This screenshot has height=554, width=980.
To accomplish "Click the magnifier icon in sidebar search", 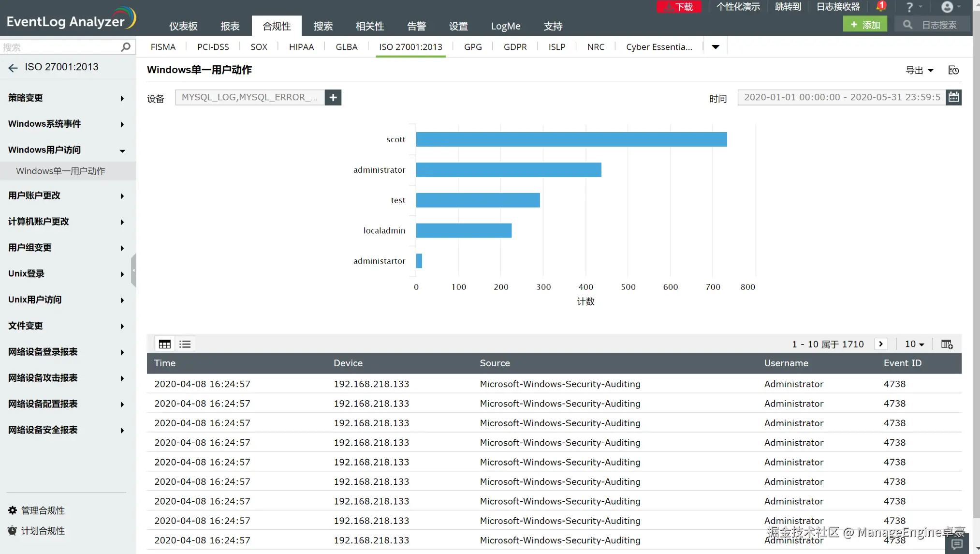I will [126, 47].
